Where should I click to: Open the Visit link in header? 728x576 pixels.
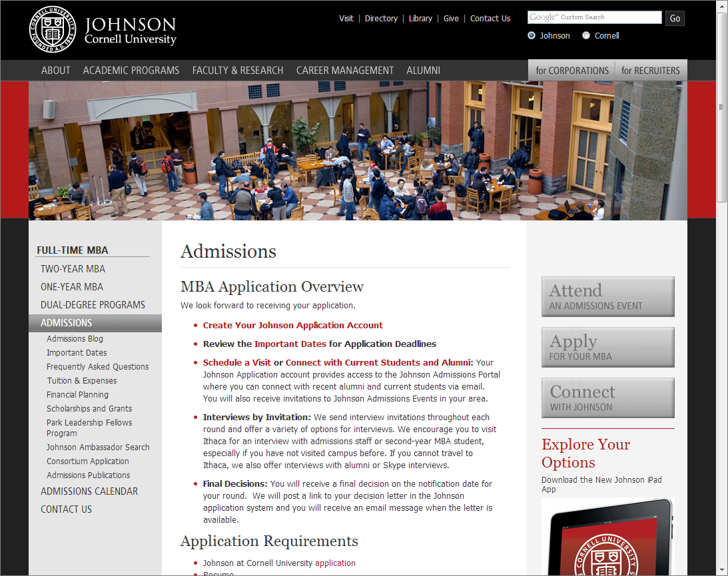[x=346, y=19]
